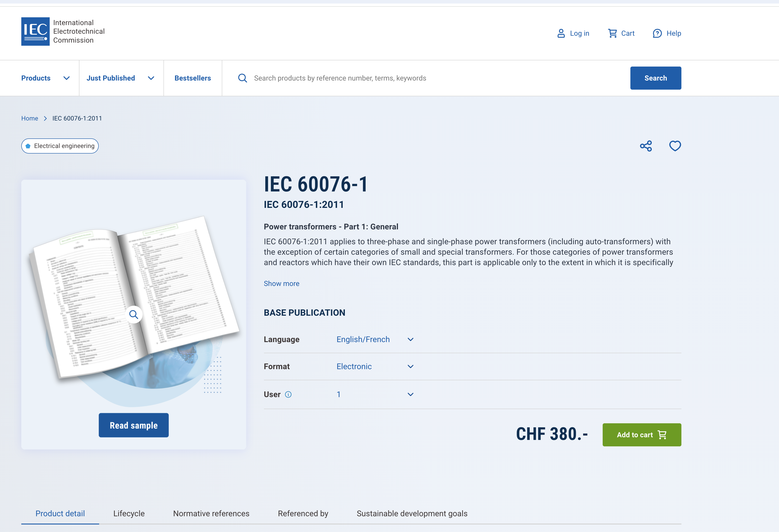Image resolution: width=779 pixels, height=532 pixels.
Task: Open the Normative references tab
Action: tap(211, 514)
